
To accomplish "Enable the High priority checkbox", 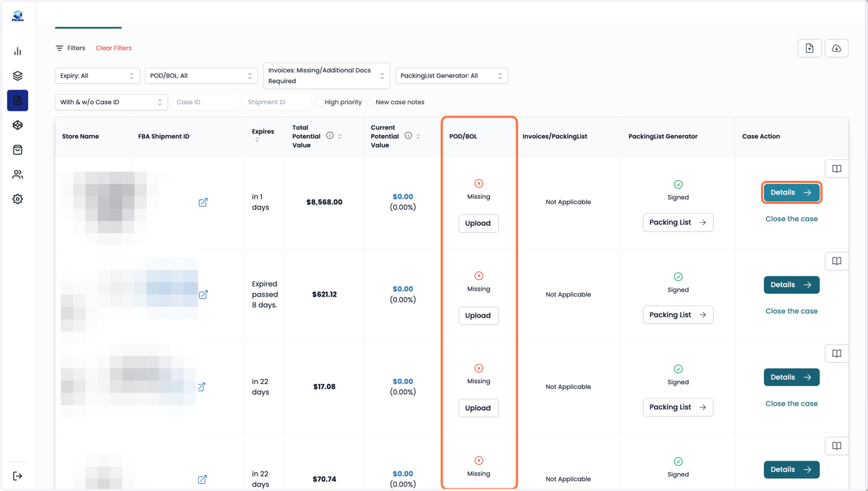I will pos(320,103).
